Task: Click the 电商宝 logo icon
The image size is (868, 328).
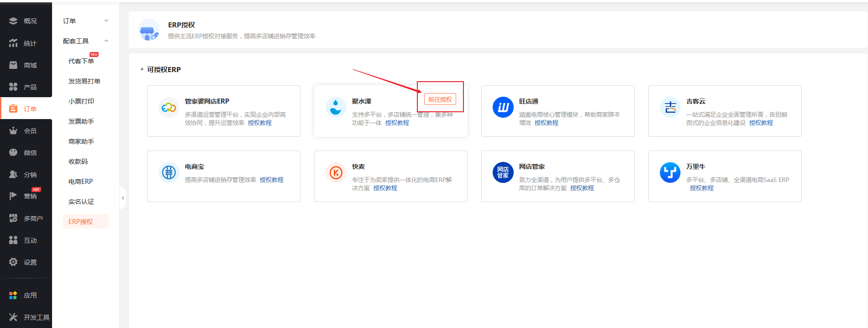Action: [x=169, y=173]
